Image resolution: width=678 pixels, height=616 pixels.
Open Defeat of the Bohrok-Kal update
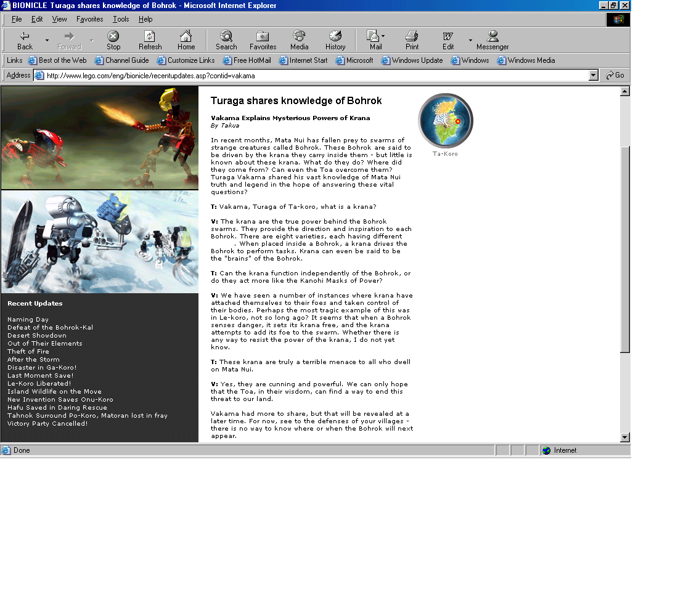50,327
